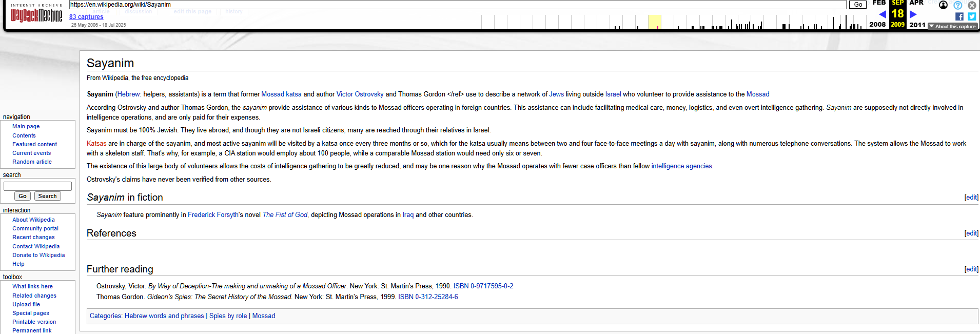Click the sidebar Search button
The height and width of the screenshot is (334, 980).
pos(47,196)
